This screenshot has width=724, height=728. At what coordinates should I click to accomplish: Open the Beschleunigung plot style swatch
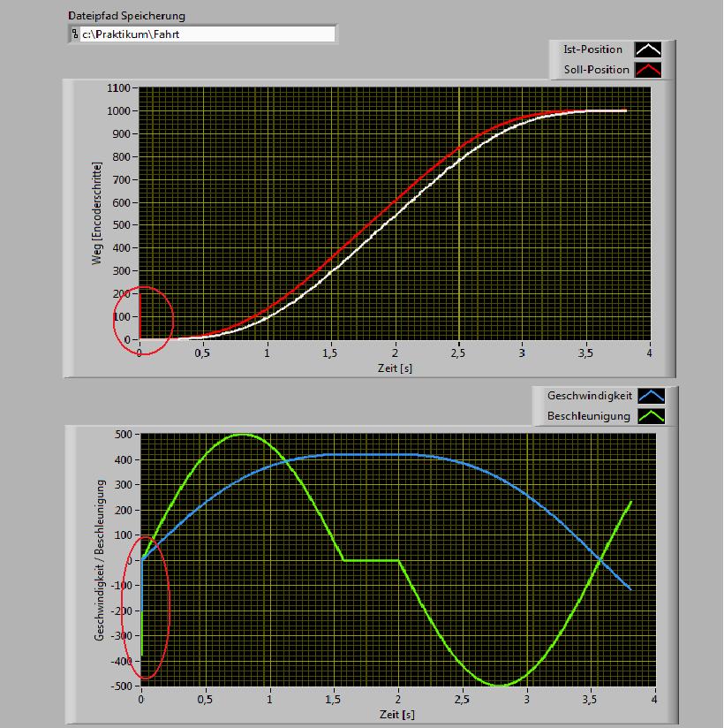point(651,416)
